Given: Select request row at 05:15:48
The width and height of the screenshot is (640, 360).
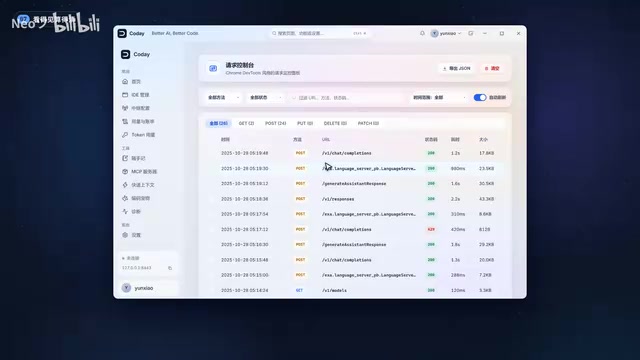Looking at the screenshot, I should tap(354, 260).
